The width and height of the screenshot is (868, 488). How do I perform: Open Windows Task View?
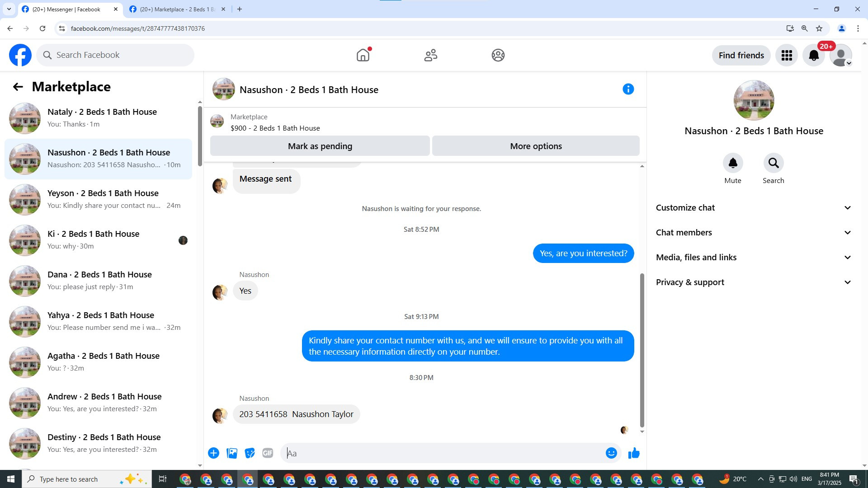click(163, 479)
